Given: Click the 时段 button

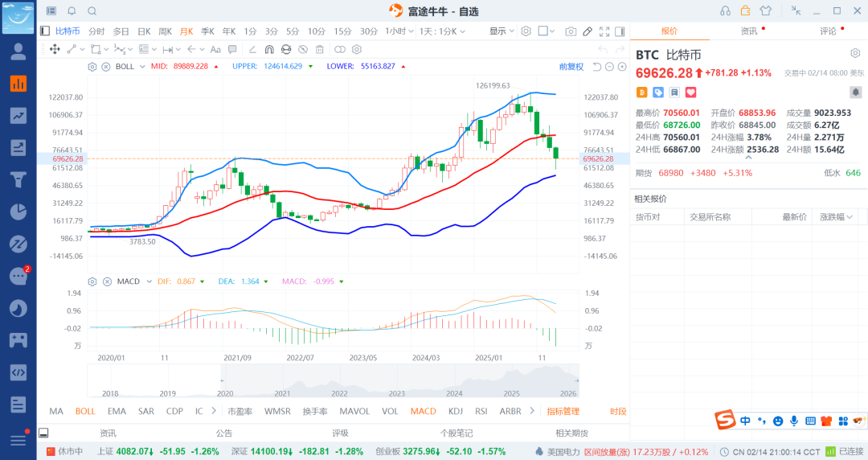Looking at the screenshot, I should tap(617, 411).
